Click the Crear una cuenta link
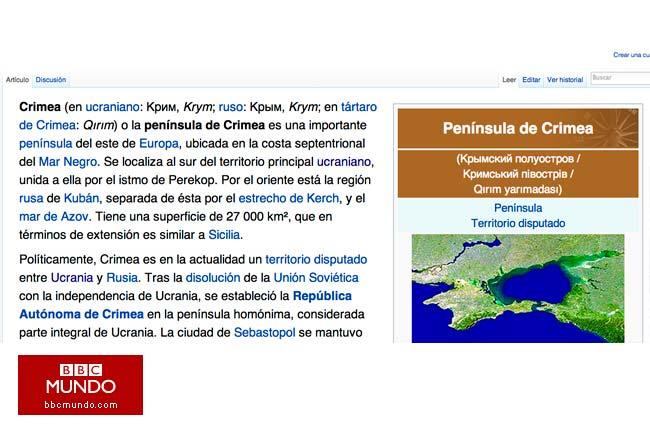 (631, 55)
